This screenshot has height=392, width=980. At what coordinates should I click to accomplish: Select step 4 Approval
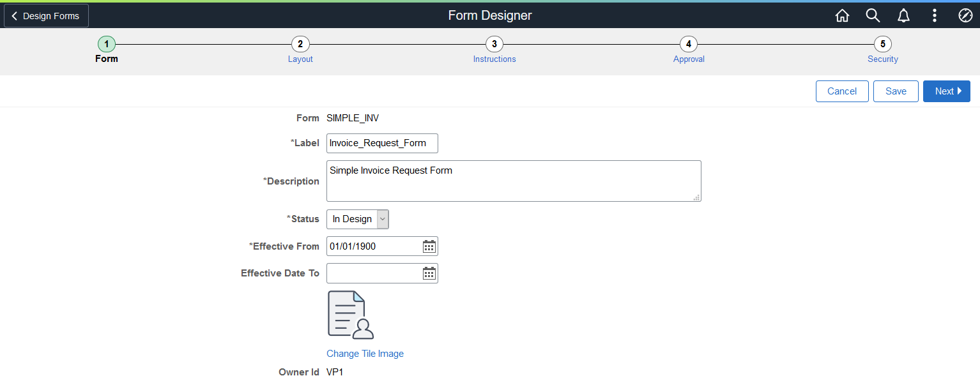tap(689, 44)
